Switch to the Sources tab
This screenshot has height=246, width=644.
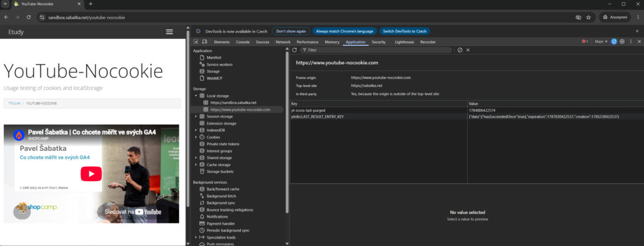coord(262,42)
